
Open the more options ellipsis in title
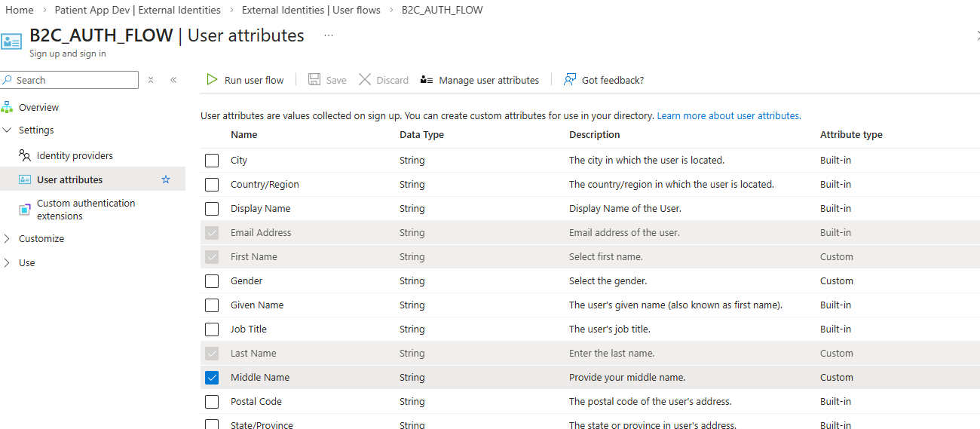point(329,35)
